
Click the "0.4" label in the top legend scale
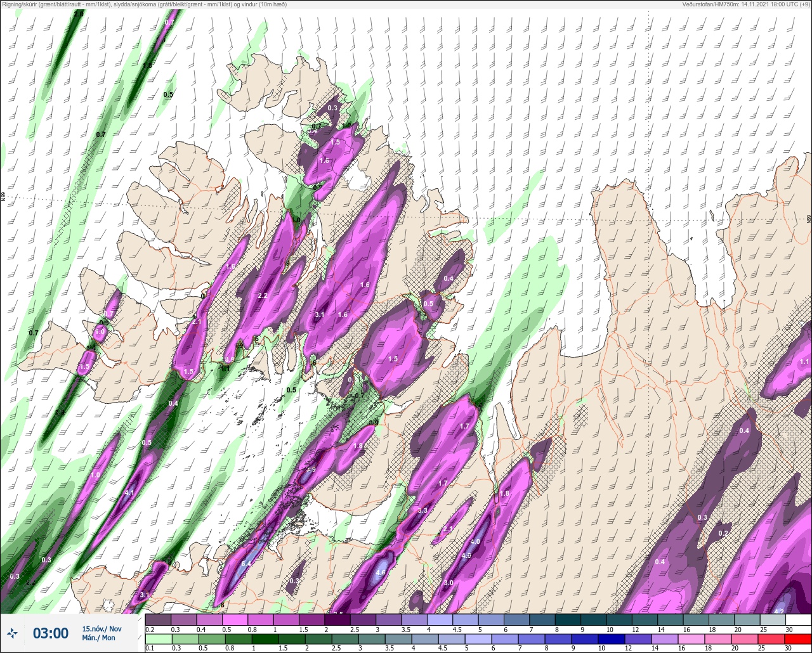click(201, 629)
